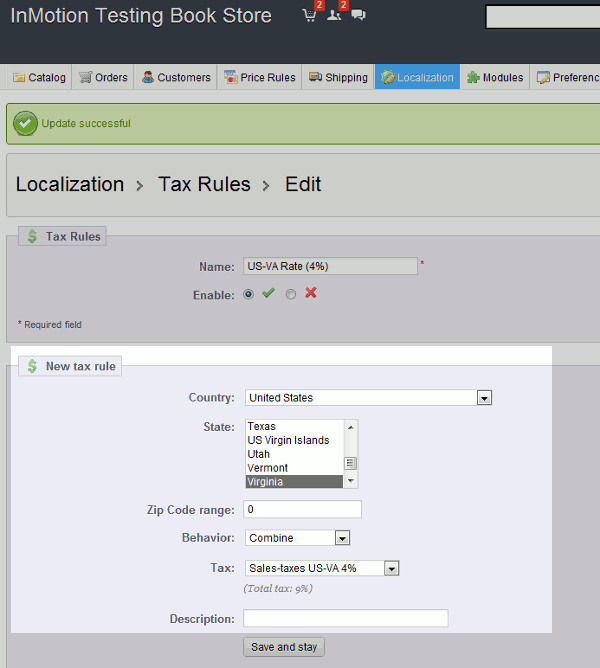Open the new customers notification icon
Image resolution: width=600 pixels, height=668 pixels.
pos(334,15)
